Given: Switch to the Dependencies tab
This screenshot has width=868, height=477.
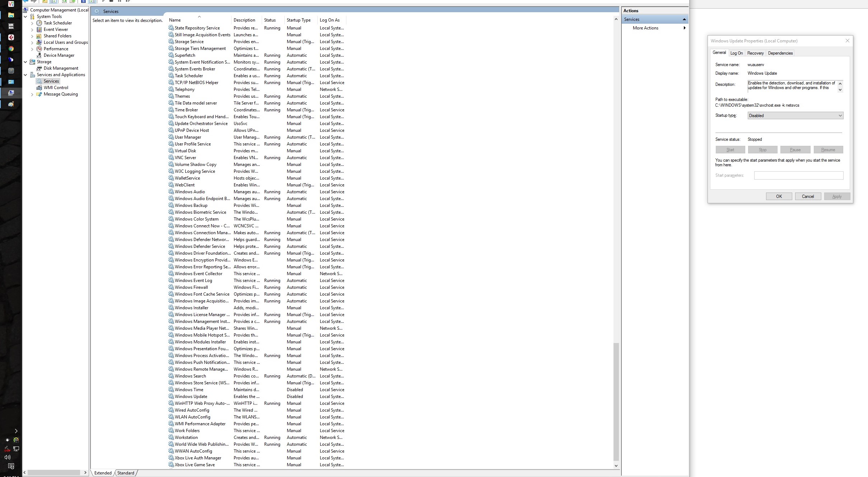Looking at the screenshot, I should click(780, 53).
